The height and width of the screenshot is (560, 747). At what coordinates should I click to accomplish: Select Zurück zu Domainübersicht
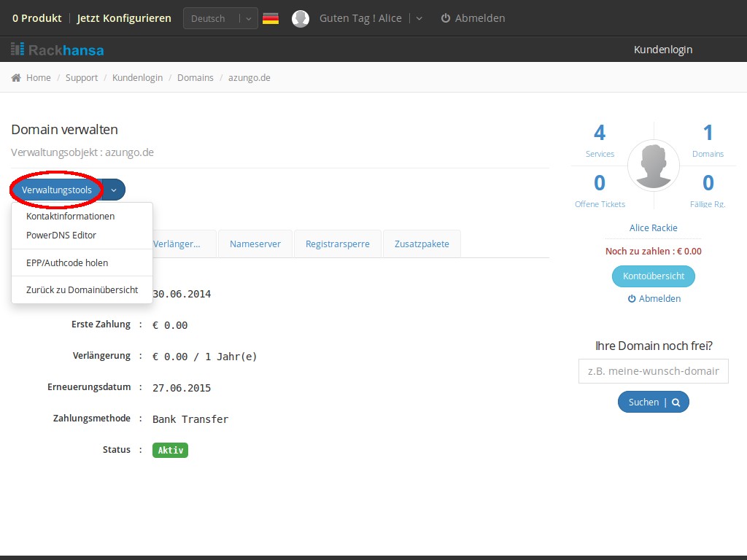tap(82, 290)
